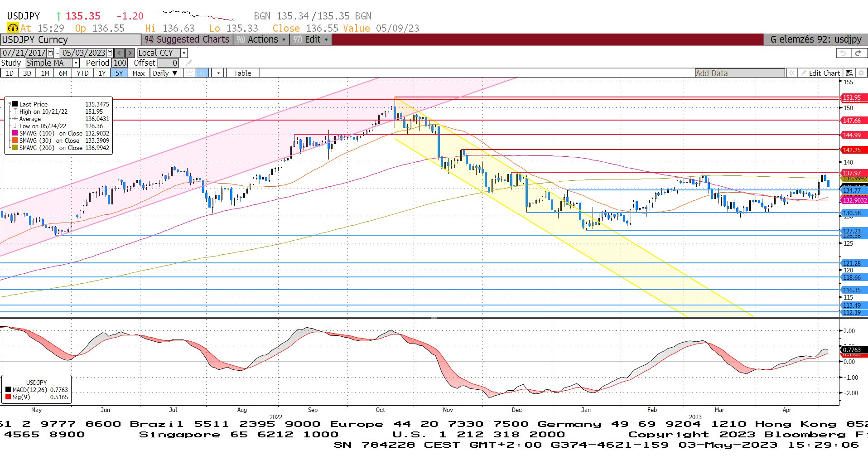Click the start date field 07/21/2017

tap(24, 53)
